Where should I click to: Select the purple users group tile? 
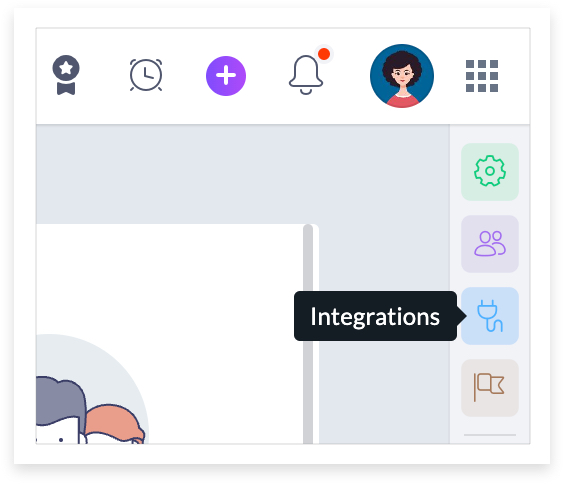(490, 244)
